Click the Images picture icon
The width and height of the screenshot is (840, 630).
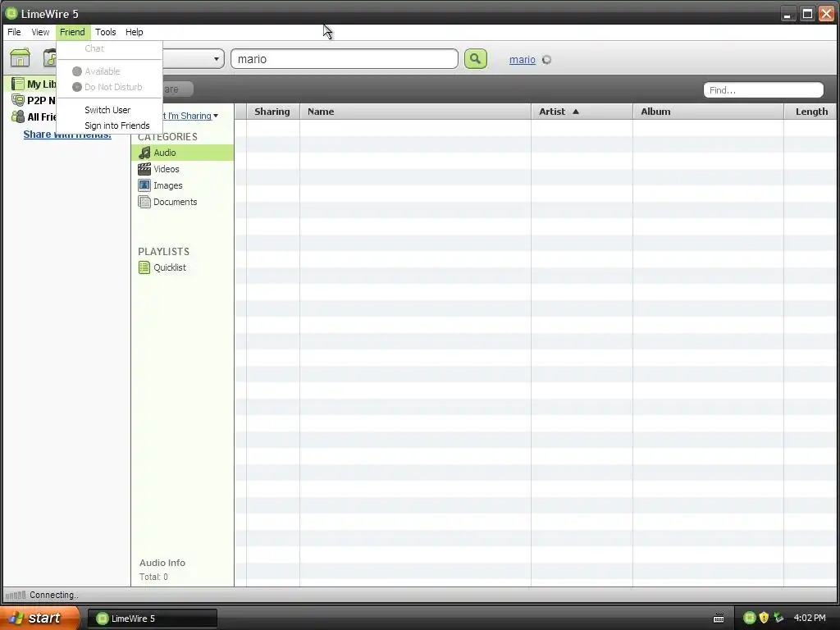coord(144,185)
